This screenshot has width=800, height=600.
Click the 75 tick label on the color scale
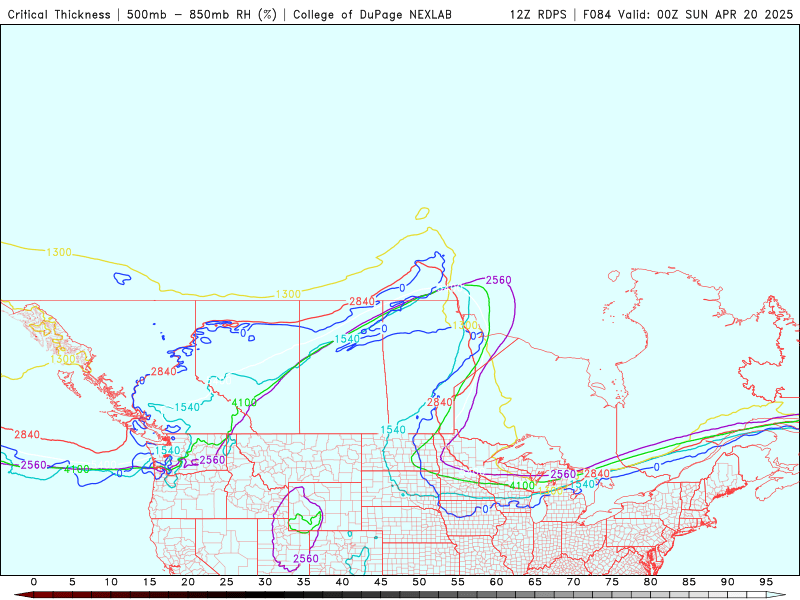612,582
